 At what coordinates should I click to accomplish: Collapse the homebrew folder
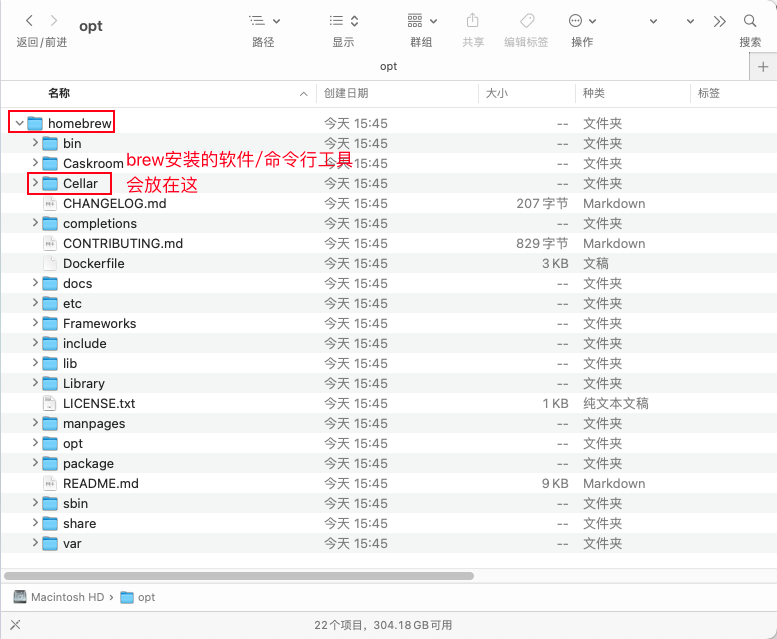point(19,123)
